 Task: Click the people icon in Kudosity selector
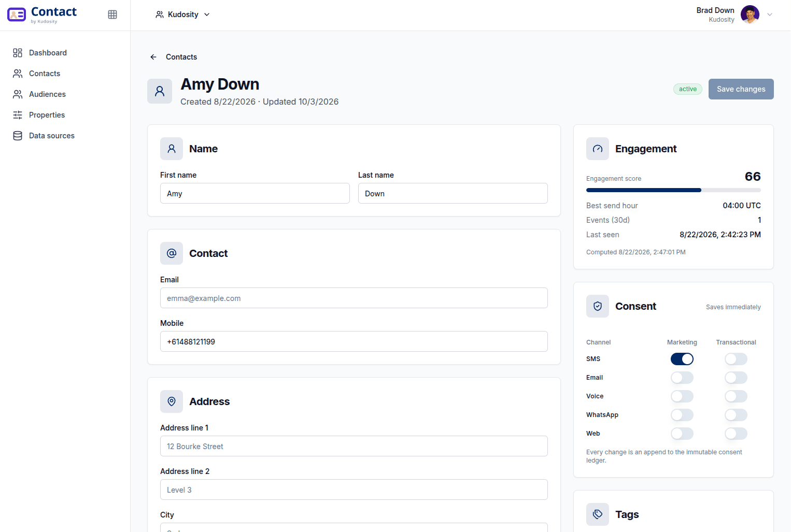click(x=160, y=15)
